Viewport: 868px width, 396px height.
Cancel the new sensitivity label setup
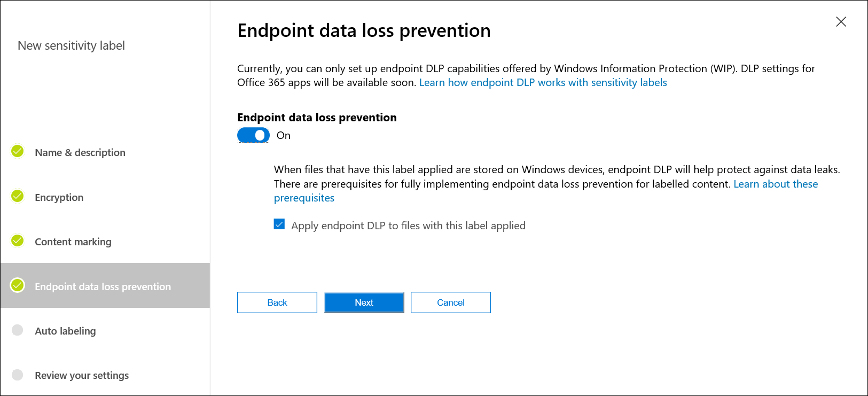tap(450, 302)
